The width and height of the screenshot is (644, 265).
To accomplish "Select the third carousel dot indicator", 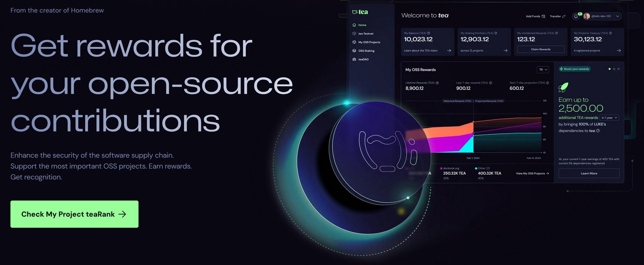I will [619, 69].
